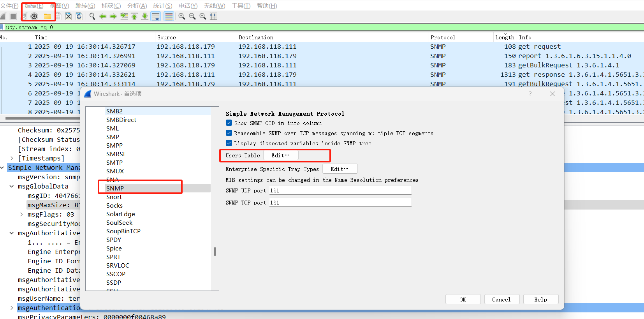The image size is (644, 319).
Task: Reload the capture file icon
Action: coord(79,16)
